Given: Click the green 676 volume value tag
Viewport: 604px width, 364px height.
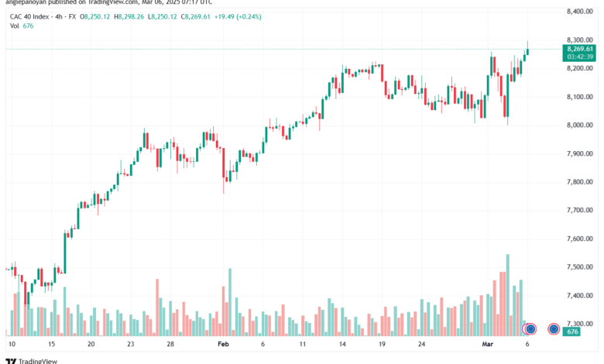Looking at the screenshot, I should click(572, 331).
